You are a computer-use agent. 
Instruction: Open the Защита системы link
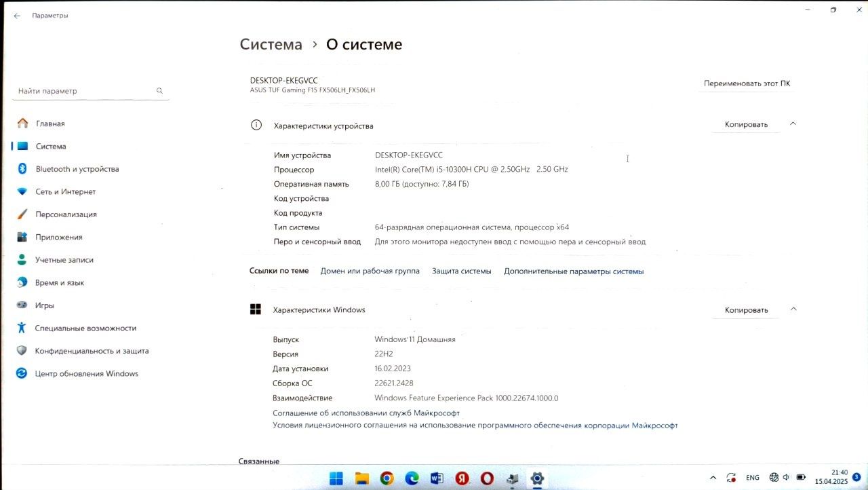[x=461, y=271]
